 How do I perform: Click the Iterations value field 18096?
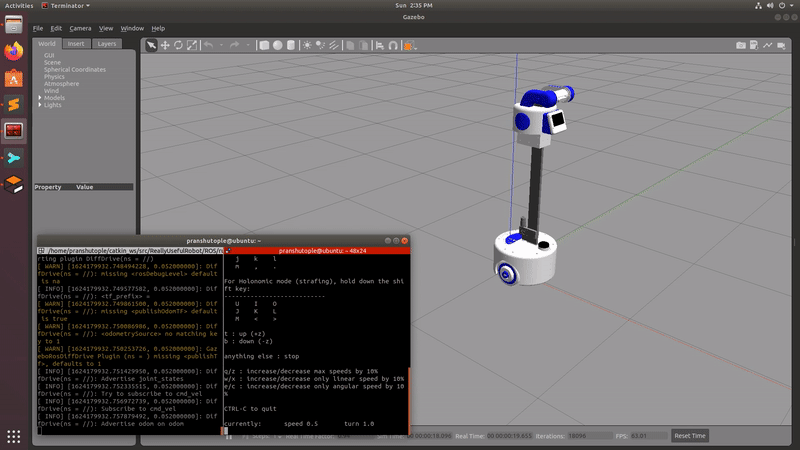pos(590,436)
